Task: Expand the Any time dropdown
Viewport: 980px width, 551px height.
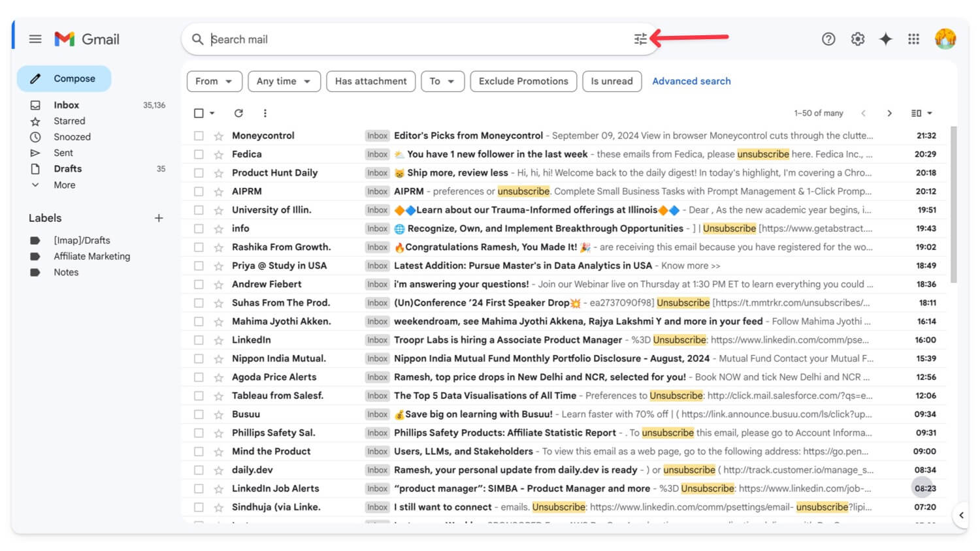Action: (x=284, y=81)
